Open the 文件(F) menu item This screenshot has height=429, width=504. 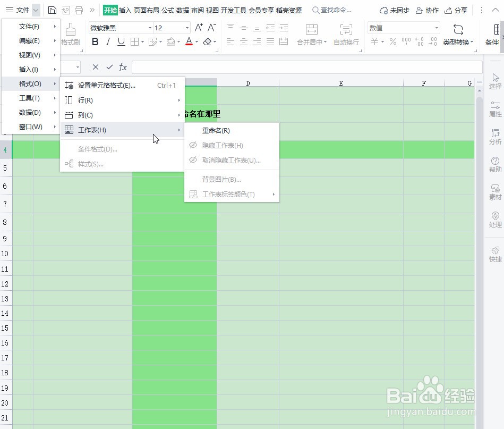tap(31, 27)
